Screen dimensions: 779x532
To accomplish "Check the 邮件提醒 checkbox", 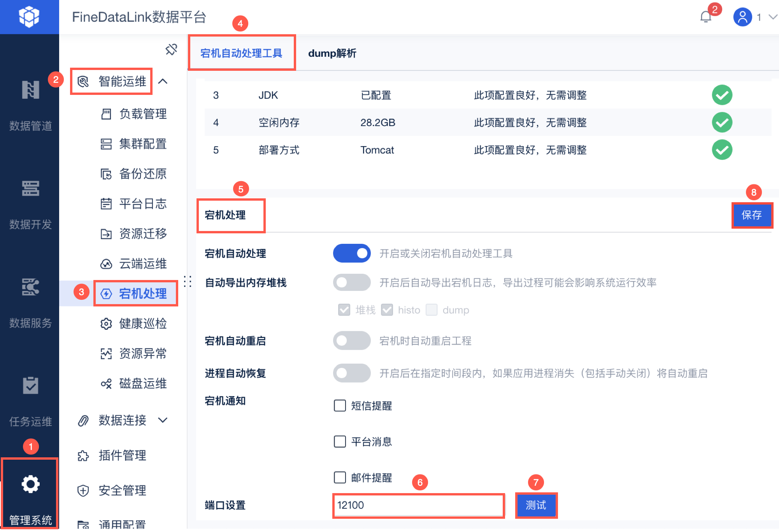I will [x=340, y=477].
